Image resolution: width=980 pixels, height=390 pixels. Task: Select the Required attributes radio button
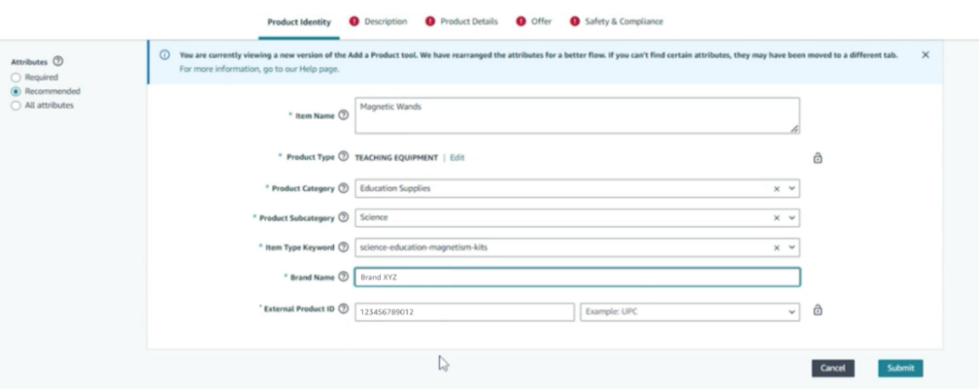click(x=15, y=78)
